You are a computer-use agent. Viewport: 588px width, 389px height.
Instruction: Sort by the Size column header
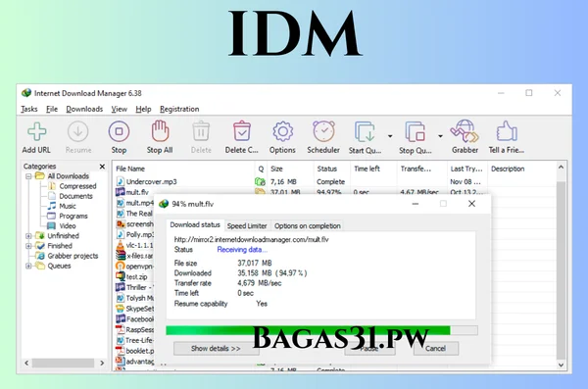tap(291, 169)
